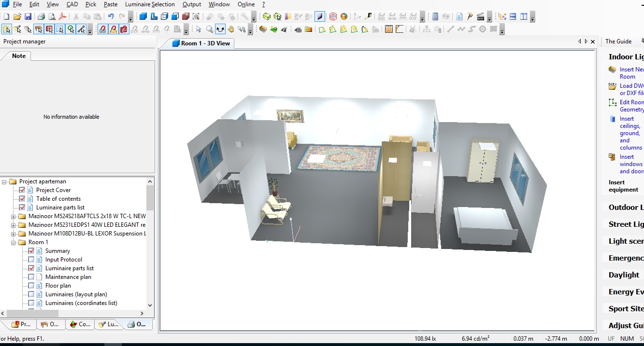Open the Daylight section in the Guide
Image resolution: width=644 pixels, height=346 pixels.
(624, 275)
